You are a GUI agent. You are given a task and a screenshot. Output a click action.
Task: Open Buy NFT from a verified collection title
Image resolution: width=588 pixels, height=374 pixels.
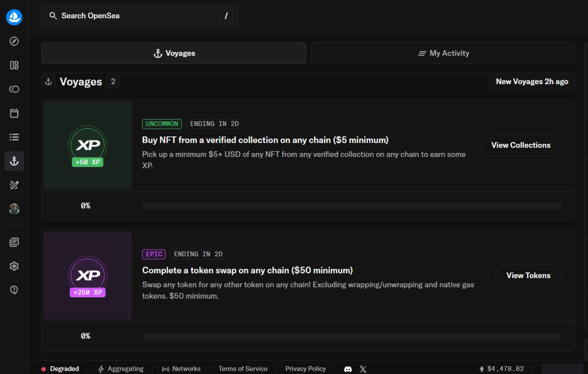(x=265, y=140)
